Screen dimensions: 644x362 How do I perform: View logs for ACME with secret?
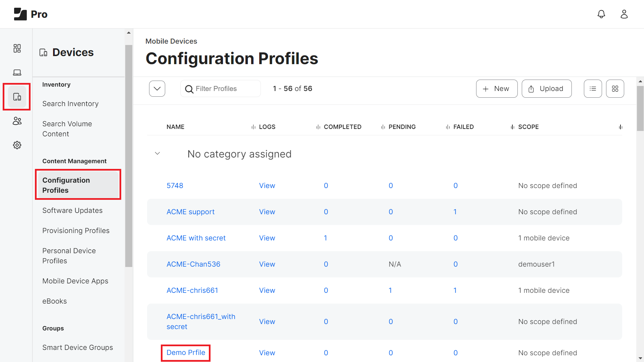(x=267, y=238)
